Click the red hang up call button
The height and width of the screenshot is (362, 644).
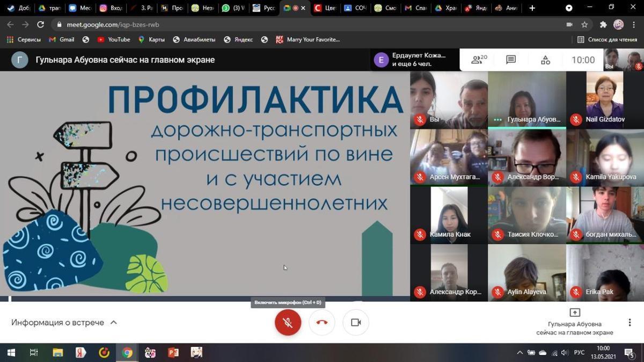click(322, 322)
